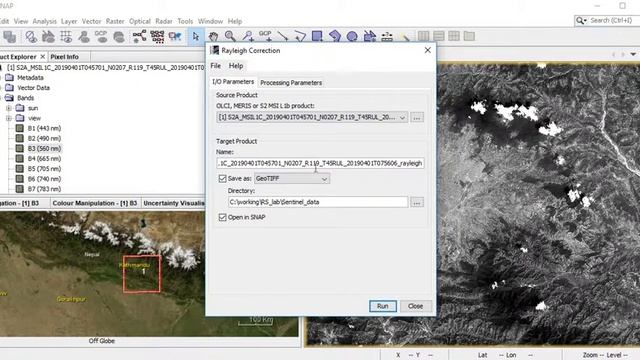Select band B4 (665 nm)
The image size is (640, 360).
click(44, 159)
